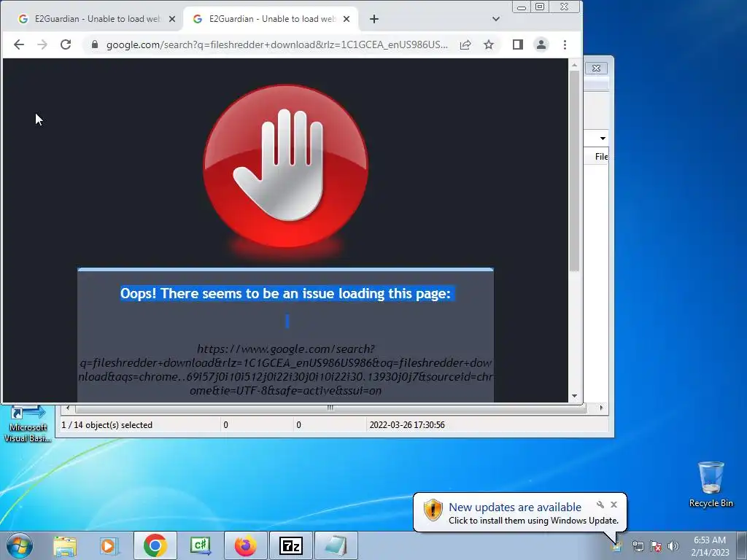
Task: Click the Oops issue loading heading
Action: click(285, 293)
